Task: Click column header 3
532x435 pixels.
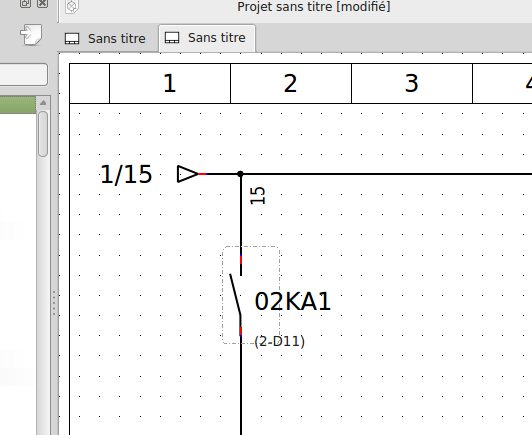Action: point(412,83)
